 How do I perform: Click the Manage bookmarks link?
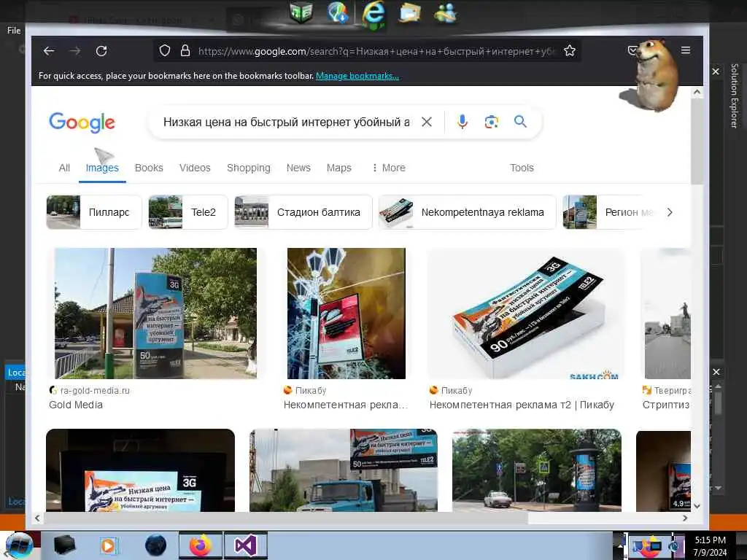(357, 76)
